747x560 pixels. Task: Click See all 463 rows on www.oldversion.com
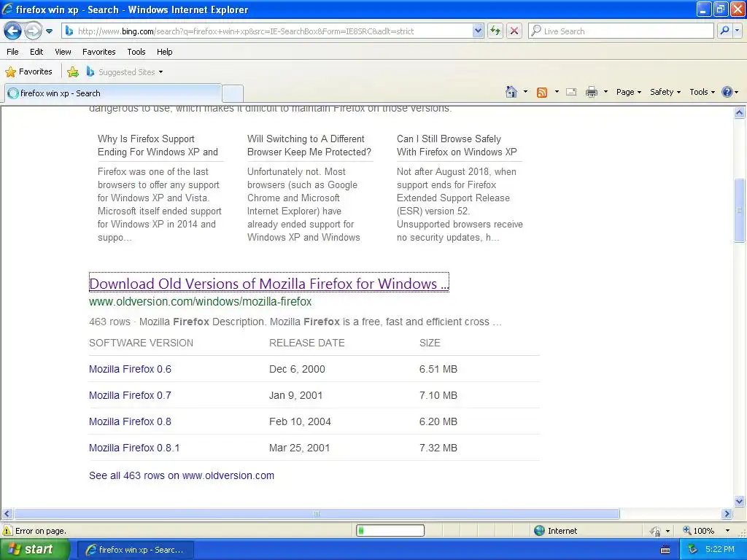(x=182, y=475)
